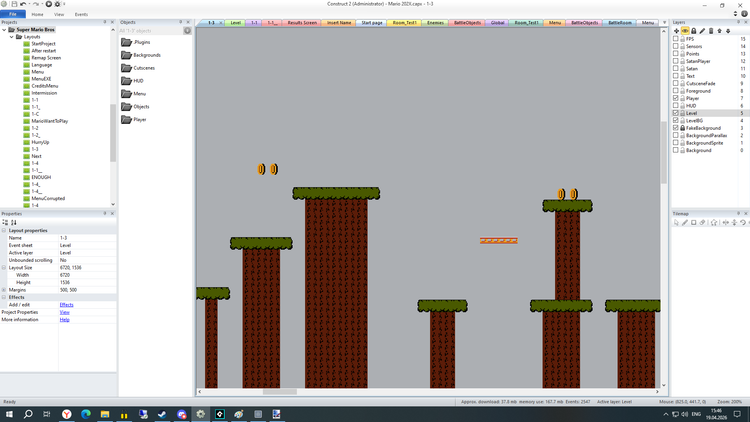
Task: Rotate tile with the Tilemap rotate icon
Action: point(743,222)
